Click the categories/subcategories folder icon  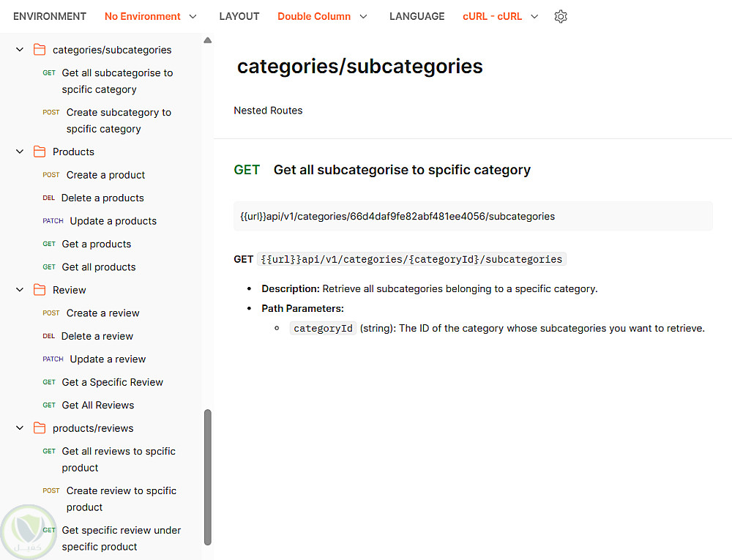click(x=40, y=50)
